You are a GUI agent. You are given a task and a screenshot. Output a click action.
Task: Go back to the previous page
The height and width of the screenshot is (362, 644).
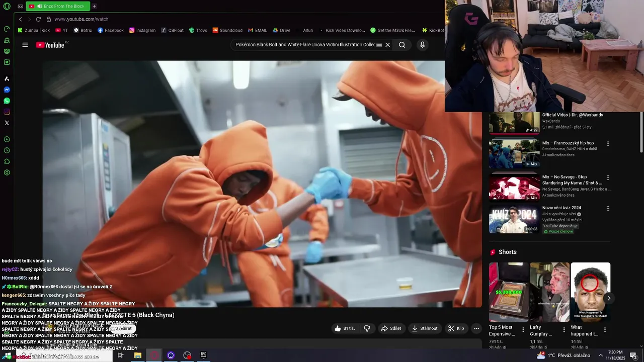click(21, 19)
